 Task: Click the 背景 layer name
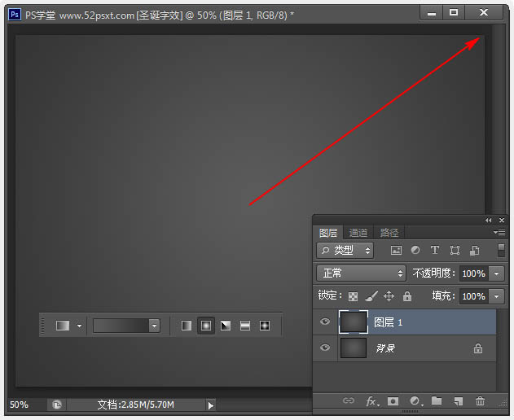pos(385,348)
